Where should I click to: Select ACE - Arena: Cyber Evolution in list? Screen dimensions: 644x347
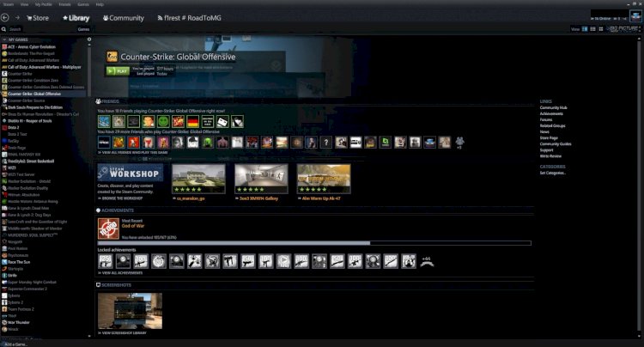click(x=31, y=47)
